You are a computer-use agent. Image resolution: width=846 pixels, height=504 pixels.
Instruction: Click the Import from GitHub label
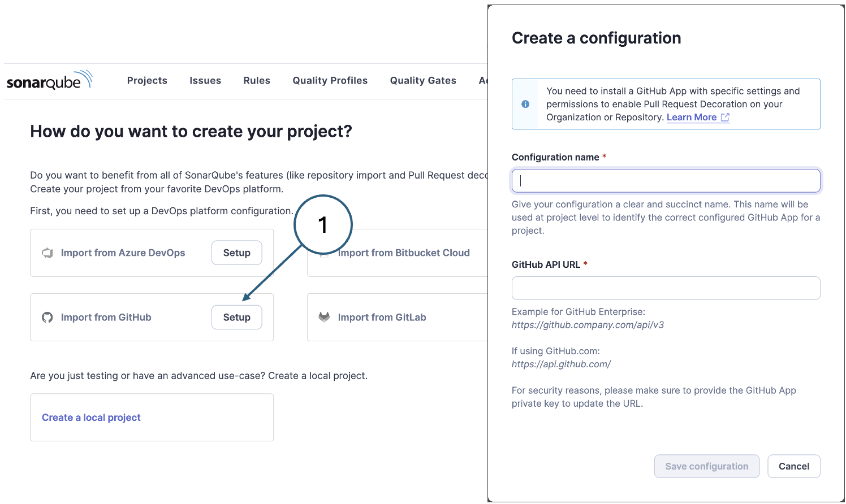(106, 318)
